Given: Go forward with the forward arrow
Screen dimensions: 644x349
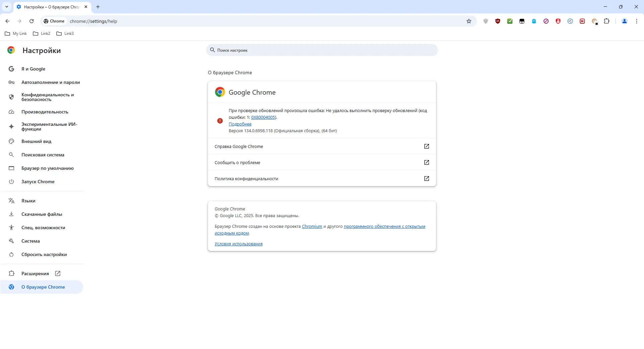Looking at the screenshot, I should (19, 21).
